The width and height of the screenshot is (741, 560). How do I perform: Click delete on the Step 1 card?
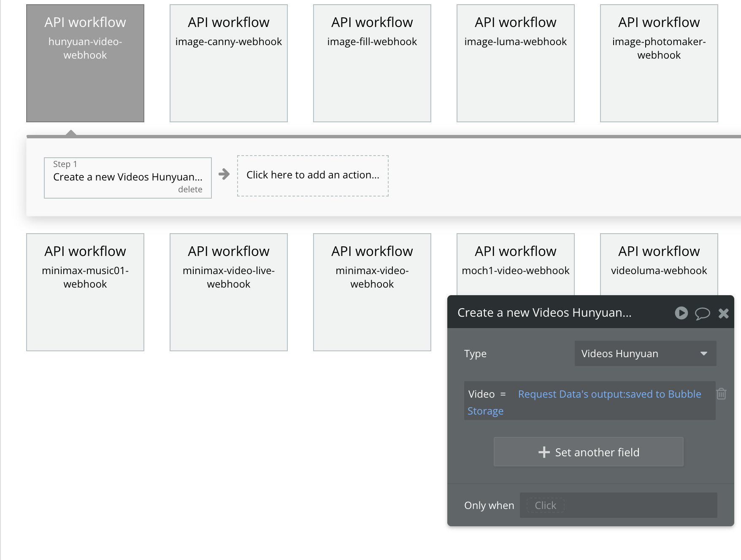pos(191,189)
